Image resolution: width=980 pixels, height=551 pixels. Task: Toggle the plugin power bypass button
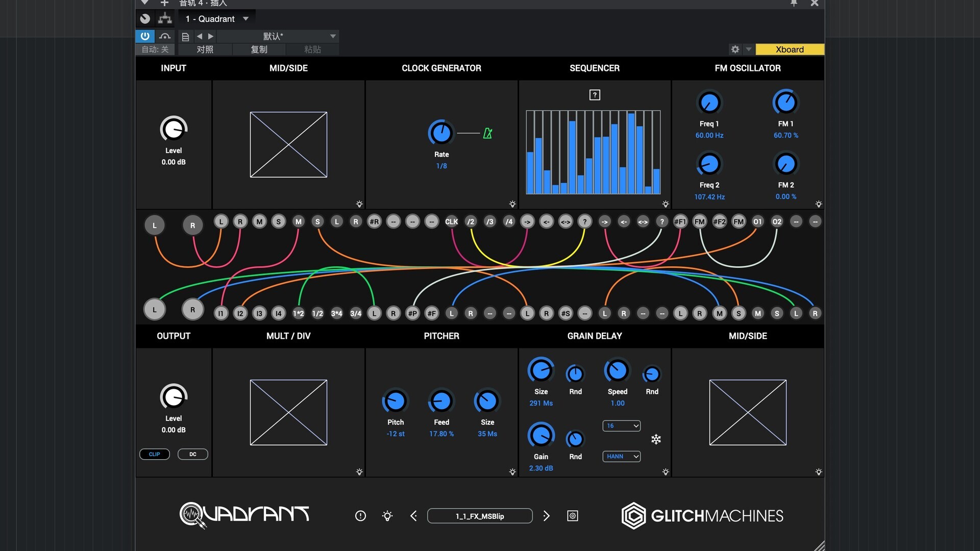pyautogui.click(x=145, y=36)
